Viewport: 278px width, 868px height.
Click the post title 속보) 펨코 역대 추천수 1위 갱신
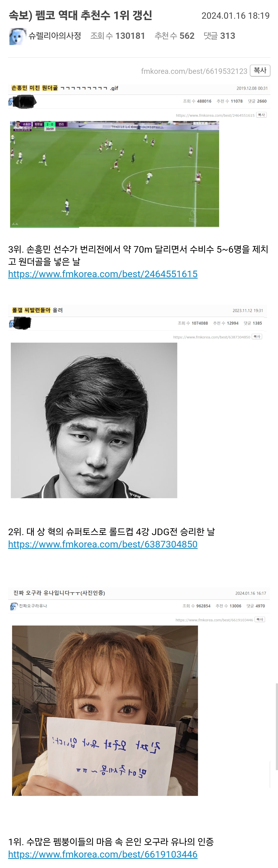(80, 15)
